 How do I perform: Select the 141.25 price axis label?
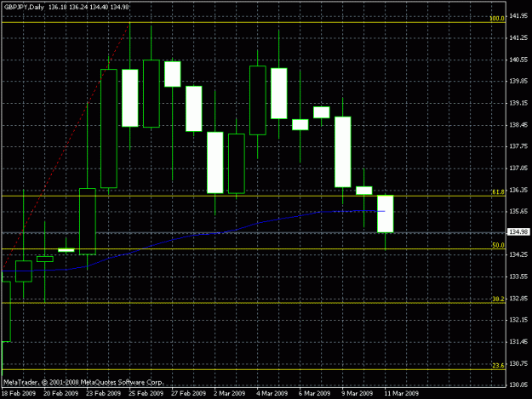tap(518, 38)
